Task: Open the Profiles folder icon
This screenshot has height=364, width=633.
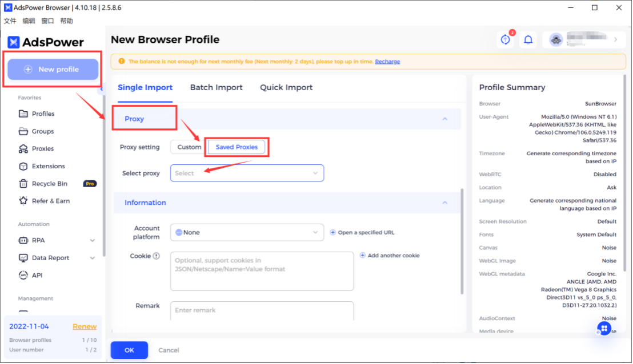Action: click(x=23, y=114)
